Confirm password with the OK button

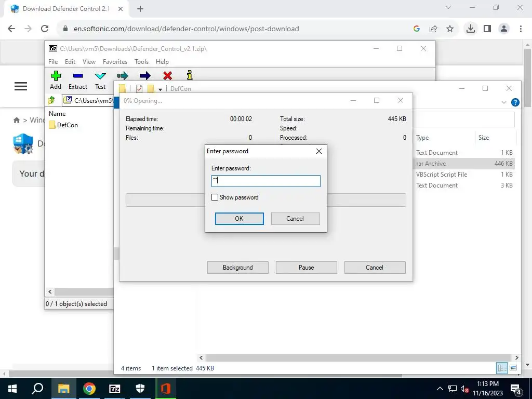tap(239, 219)
